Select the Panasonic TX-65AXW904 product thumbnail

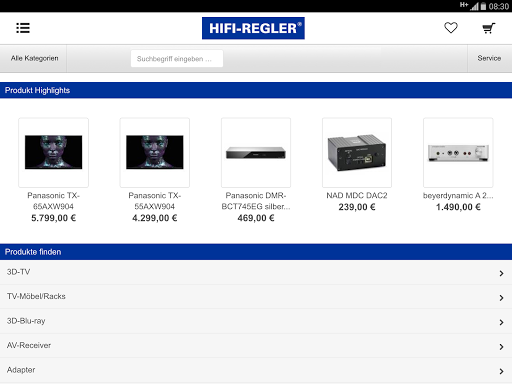54,152
